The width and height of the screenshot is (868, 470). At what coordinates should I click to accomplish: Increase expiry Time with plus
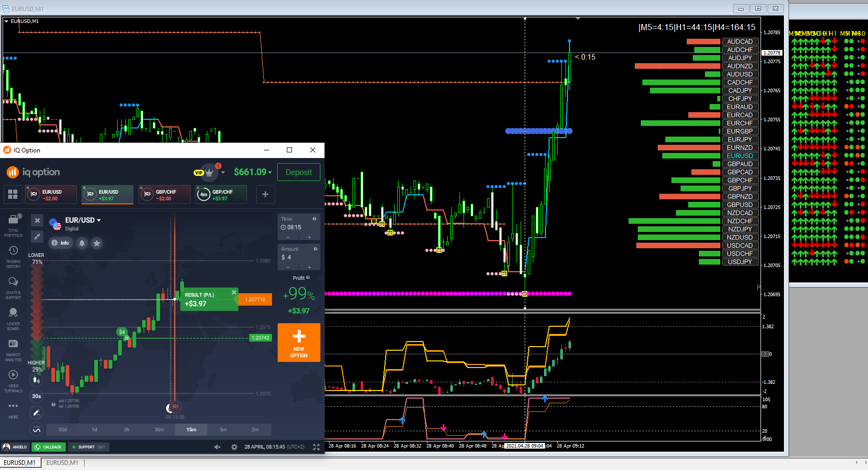(x=309, y=237)
